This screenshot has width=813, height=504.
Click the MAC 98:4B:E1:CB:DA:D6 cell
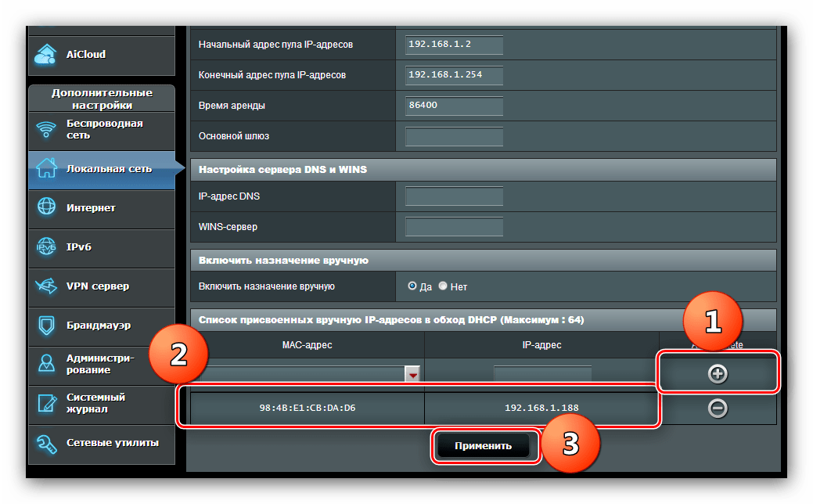[308, 408]
